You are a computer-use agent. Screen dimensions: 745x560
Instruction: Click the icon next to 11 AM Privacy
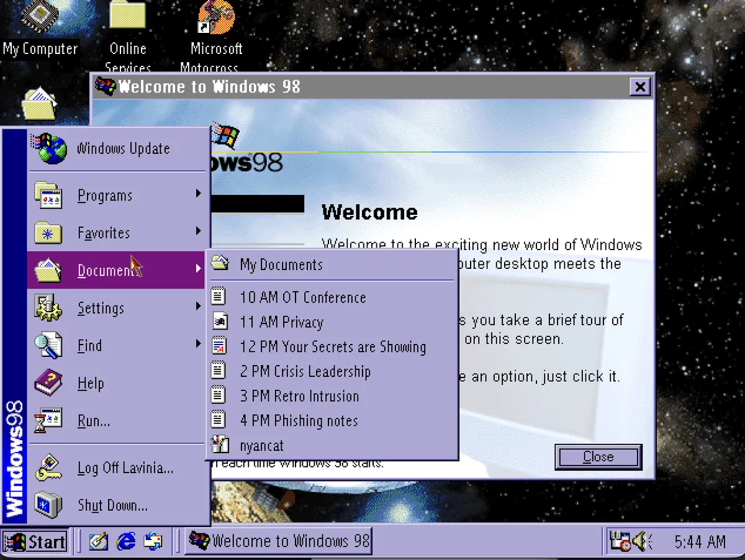220,322
